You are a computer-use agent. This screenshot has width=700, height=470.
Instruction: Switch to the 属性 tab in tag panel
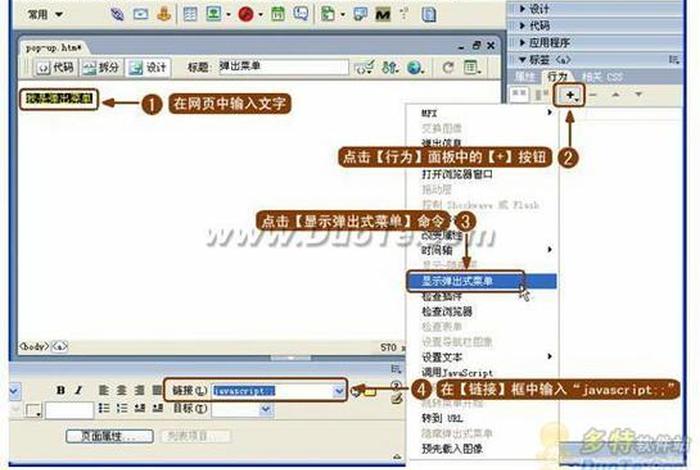tap(525, 76)
